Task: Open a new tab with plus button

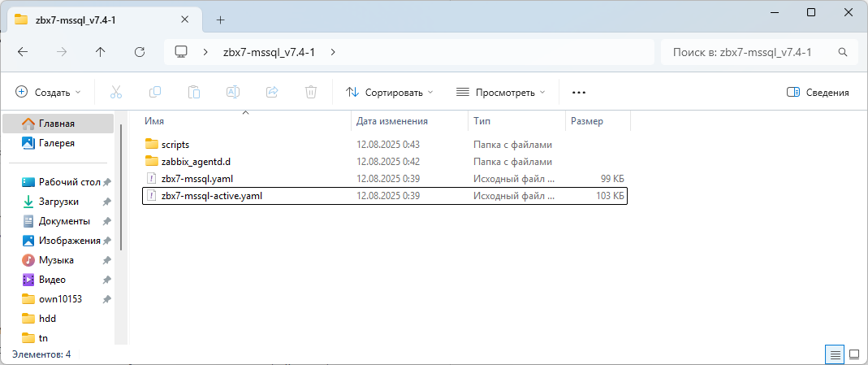Action: [220, 20]
